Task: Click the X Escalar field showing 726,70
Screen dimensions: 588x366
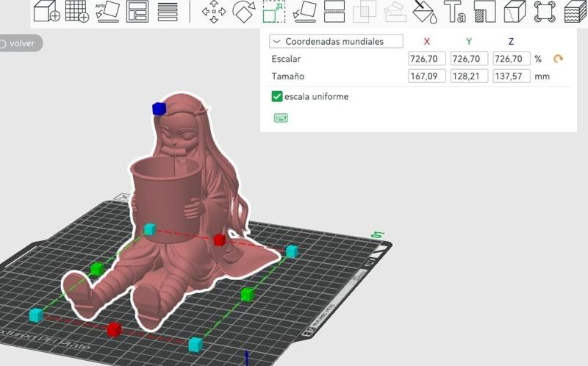Action: tap(427, 59)
